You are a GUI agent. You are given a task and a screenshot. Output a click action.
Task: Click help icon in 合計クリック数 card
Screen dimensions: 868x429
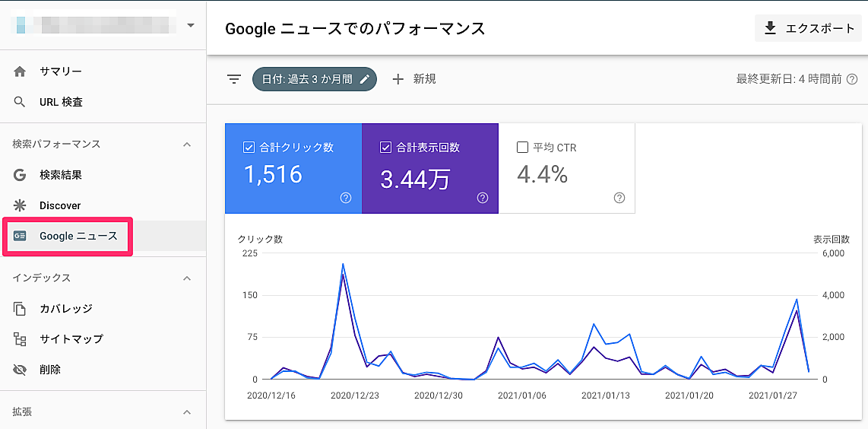[x=346, y=198]
